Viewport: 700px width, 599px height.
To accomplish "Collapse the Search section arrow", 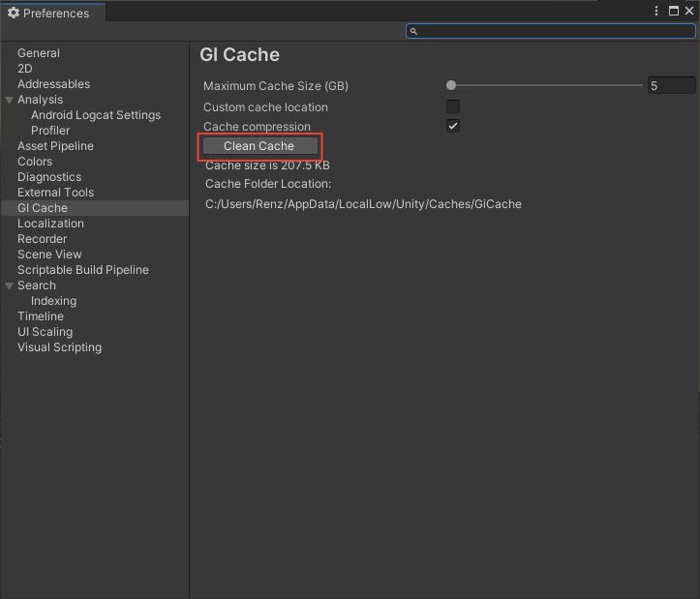I will (x=9, y=285).
